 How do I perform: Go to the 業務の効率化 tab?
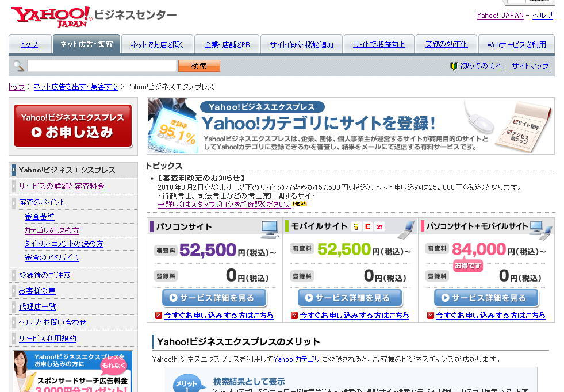pos(446,44)
